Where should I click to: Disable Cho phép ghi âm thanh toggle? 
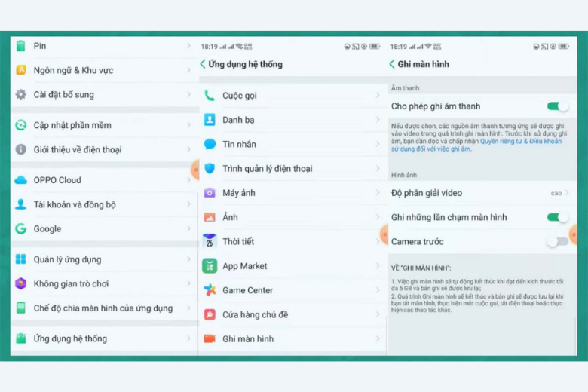[x=558, y=106]
